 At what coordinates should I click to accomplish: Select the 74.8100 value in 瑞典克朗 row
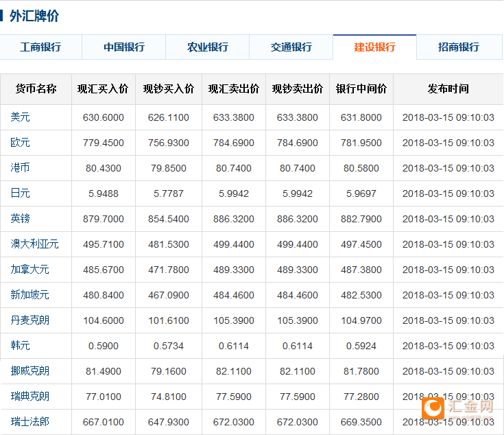(x=169, y=397)
